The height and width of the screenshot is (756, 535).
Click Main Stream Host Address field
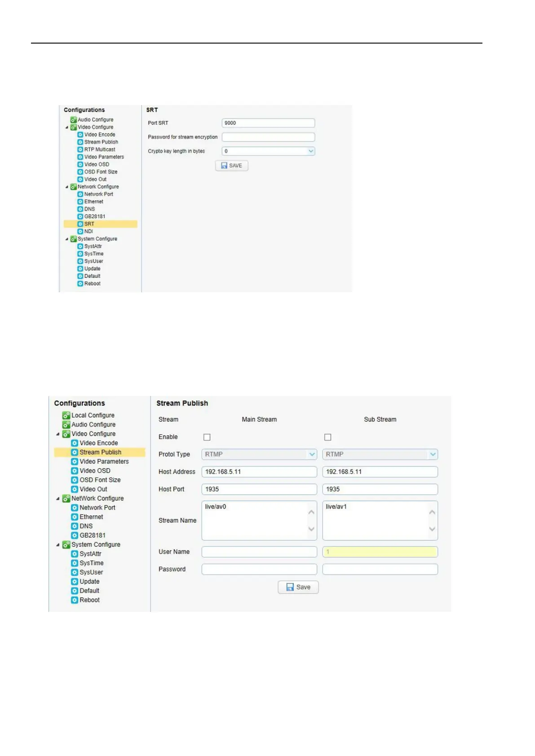[259, 472]
